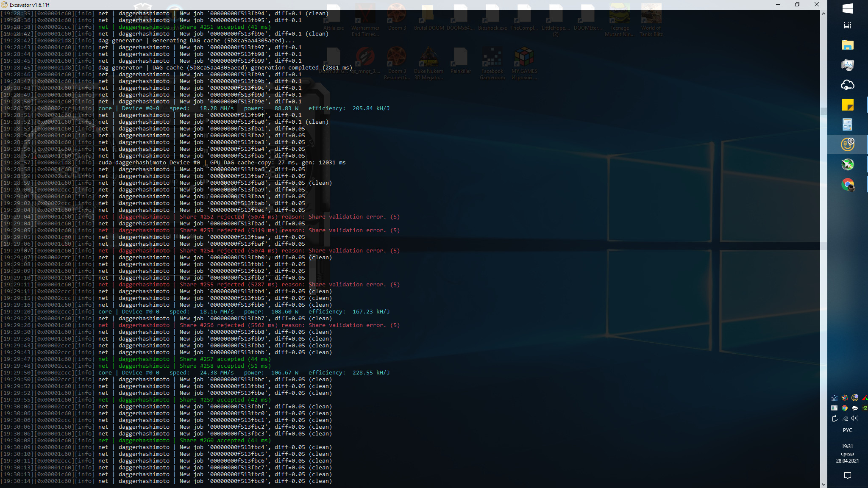The width and height of the screenshot is (868, 488).
Task: Switch to the MSI Afterburner jet icon
Action: (x=847, y=164)
